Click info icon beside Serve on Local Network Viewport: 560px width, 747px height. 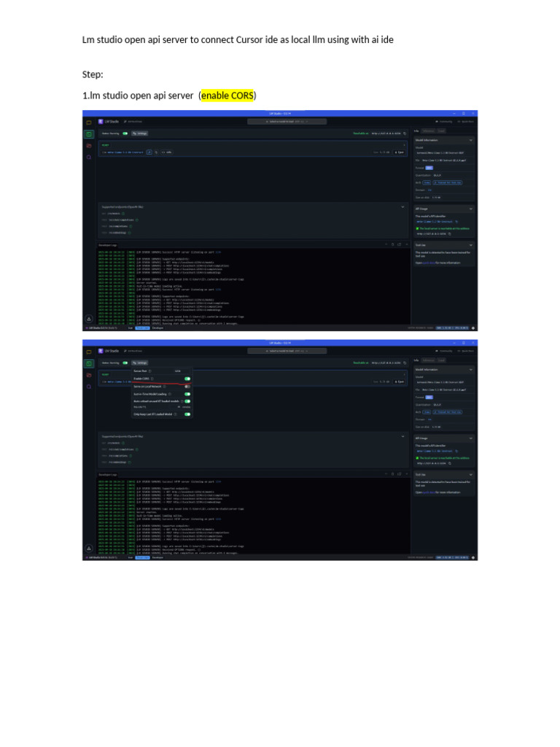(x=164, y=387)
